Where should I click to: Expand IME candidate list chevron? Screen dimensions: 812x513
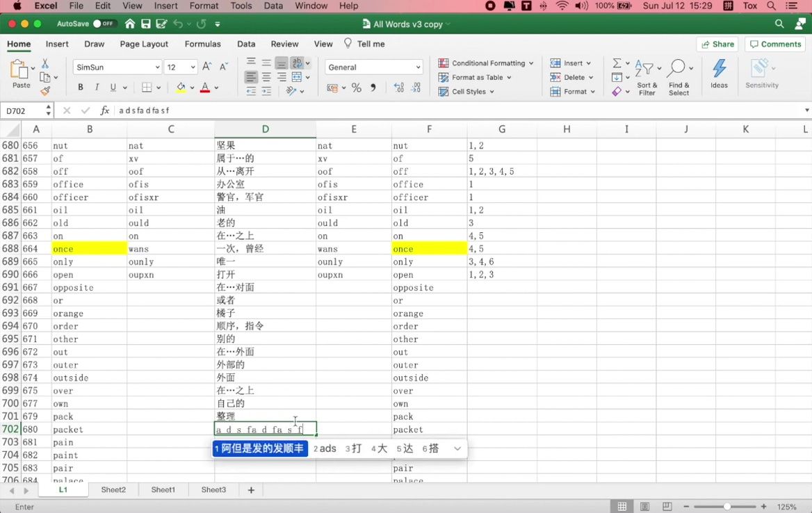(x=457, y=448)
